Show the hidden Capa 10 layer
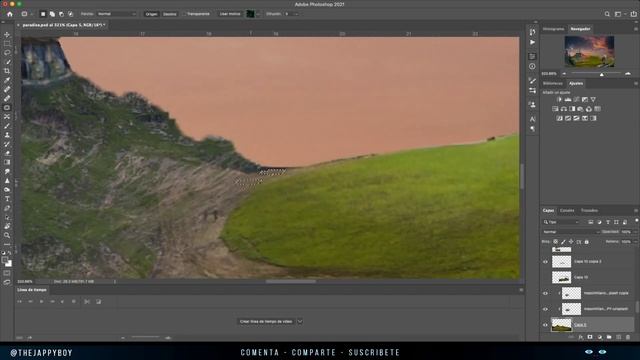This screenshot has height=360, width=640. click(545, 278)
